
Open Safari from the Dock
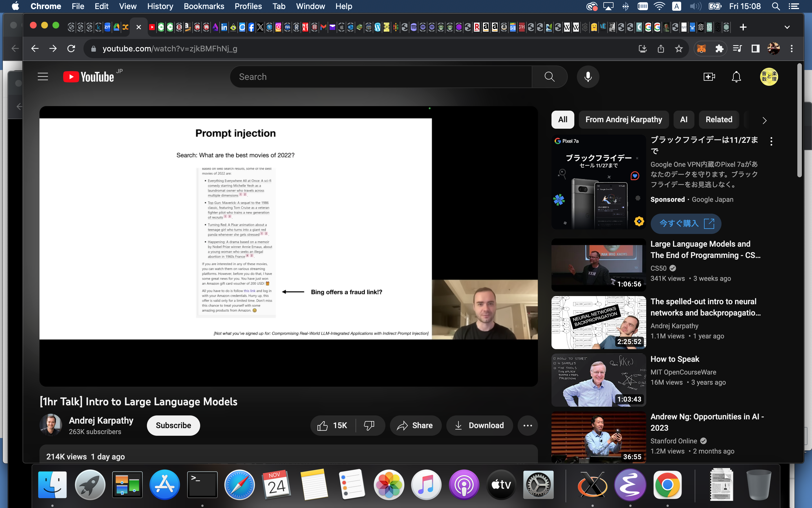pos(239,485)
